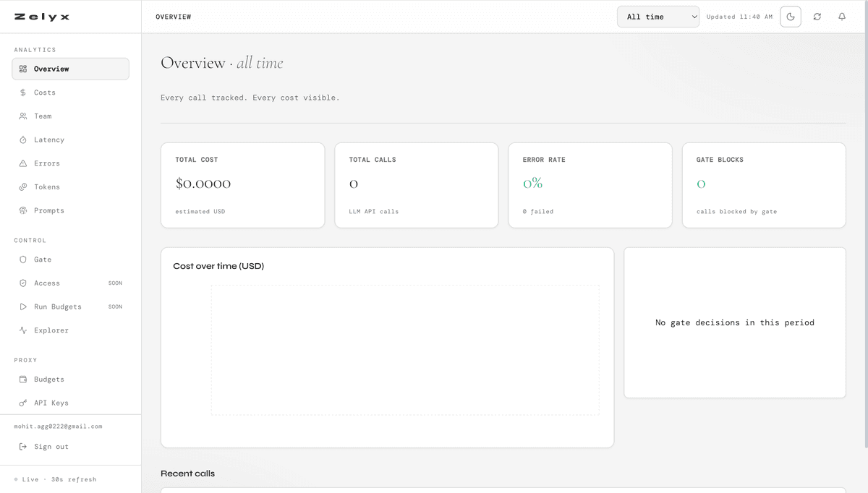Click the Team people icon

click(23, 116)
